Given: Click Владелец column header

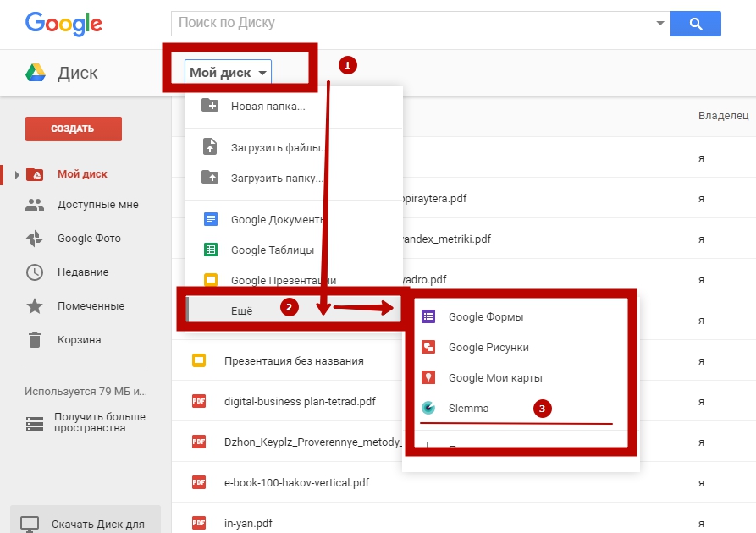Looking at the screenshot, I should pyautogui.click(x=723, y=116).
